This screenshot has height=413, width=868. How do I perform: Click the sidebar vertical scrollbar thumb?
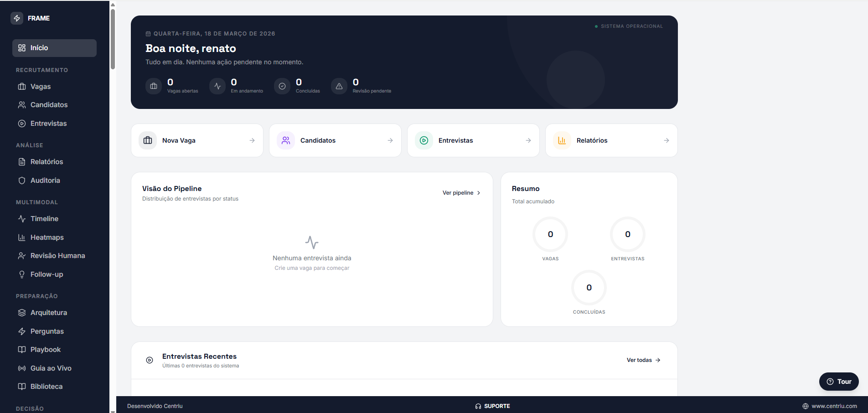[x=113, y=39]
